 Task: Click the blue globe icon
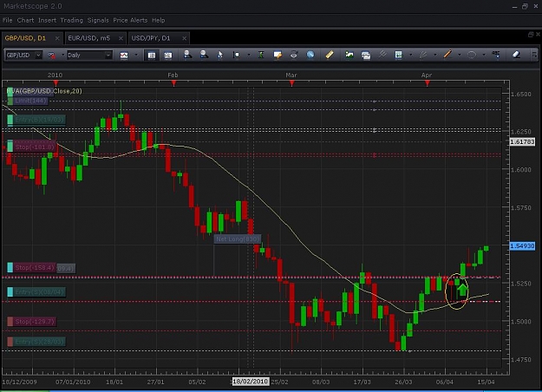310,55
